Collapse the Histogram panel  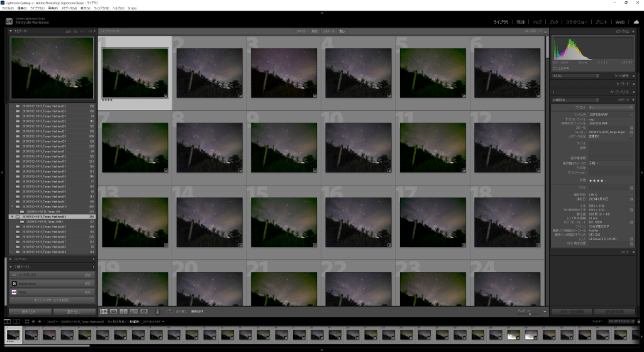click(633, 31)
